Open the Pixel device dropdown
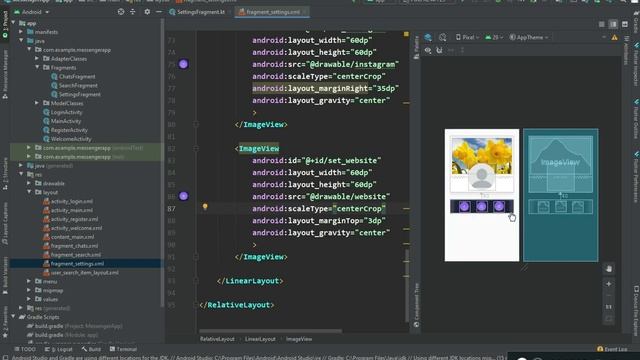The width and height of the screenshot is (640, 360). coord(467,38)
